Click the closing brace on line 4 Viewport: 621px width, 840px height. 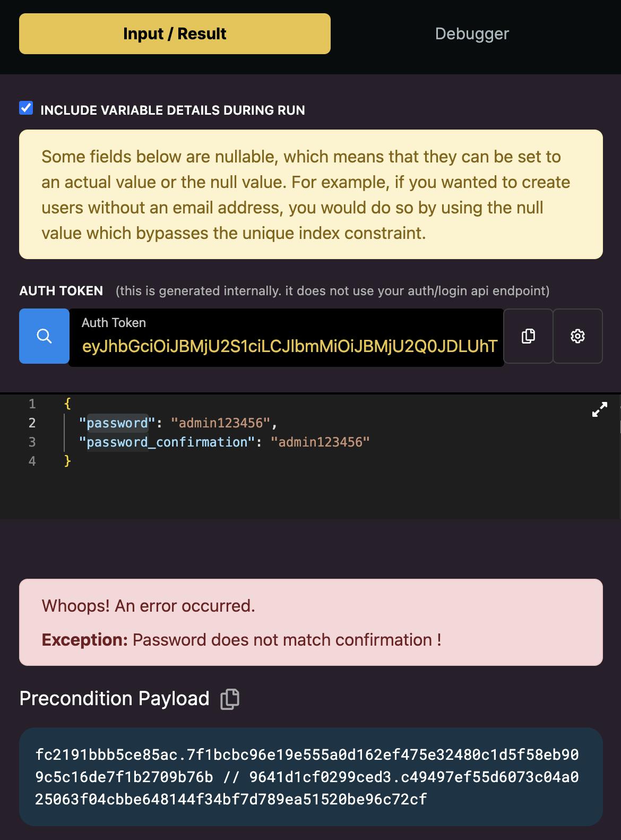pyautogui.click(x=67, y=461)
